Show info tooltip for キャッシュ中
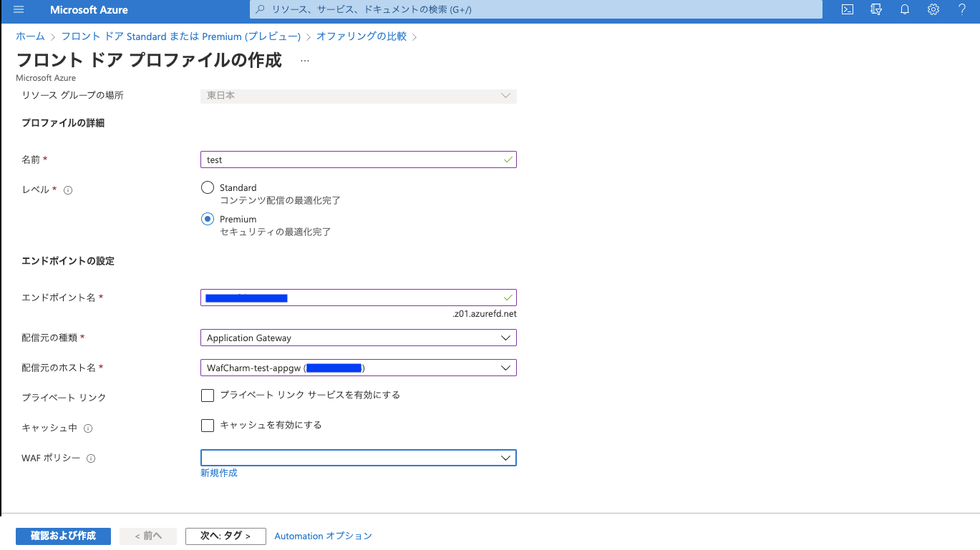980x550 pixels. [88, 428]
